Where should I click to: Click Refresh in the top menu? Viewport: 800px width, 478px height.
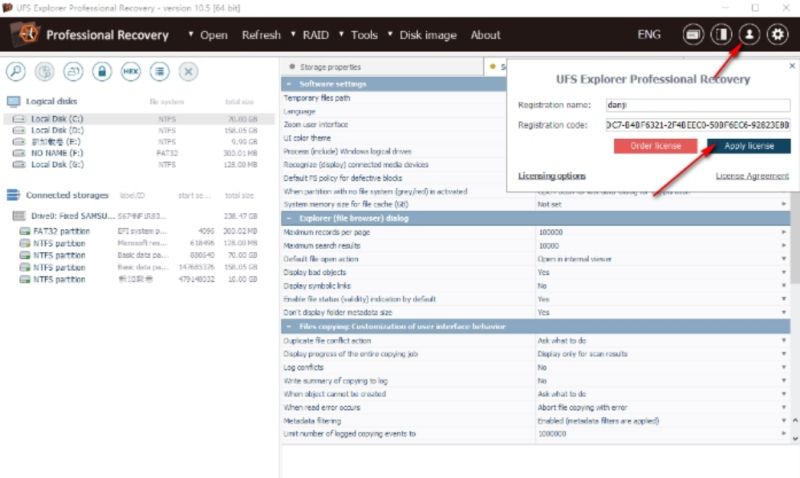[261, 35]
